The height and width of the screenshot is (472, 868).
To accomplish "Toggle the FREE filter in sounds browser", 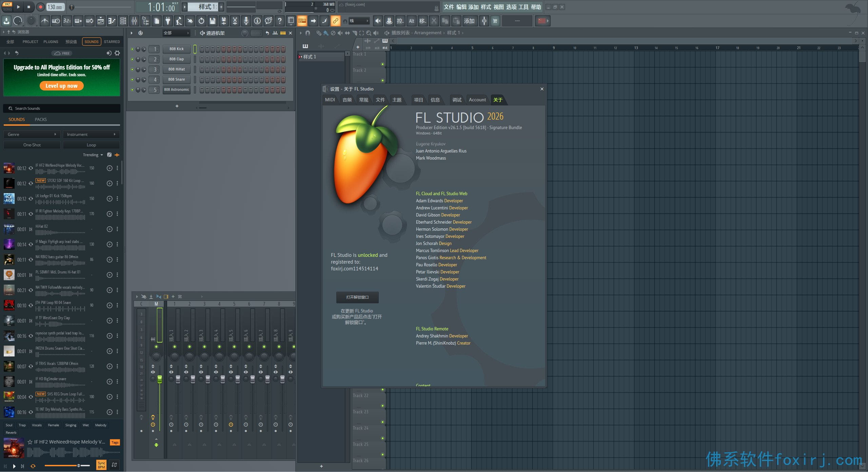I will coord(62,53).
